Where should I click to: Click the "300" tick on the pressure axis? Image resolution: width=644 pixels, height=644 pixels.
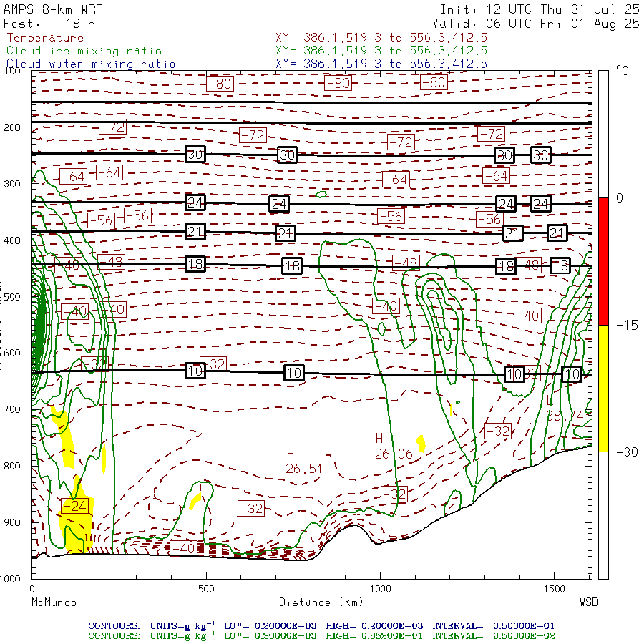[x=12, y=184]
